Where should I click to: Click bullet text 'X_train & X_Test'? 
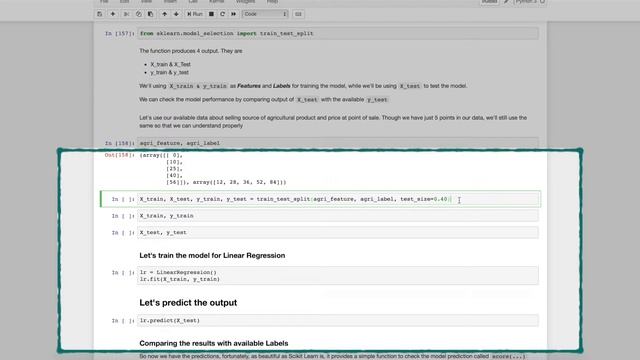tap(170, 64)
